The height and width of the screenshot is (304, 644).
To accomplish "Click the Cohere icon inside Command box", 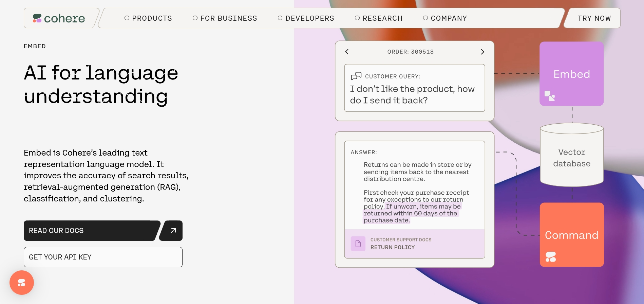I will click(551, 257).
